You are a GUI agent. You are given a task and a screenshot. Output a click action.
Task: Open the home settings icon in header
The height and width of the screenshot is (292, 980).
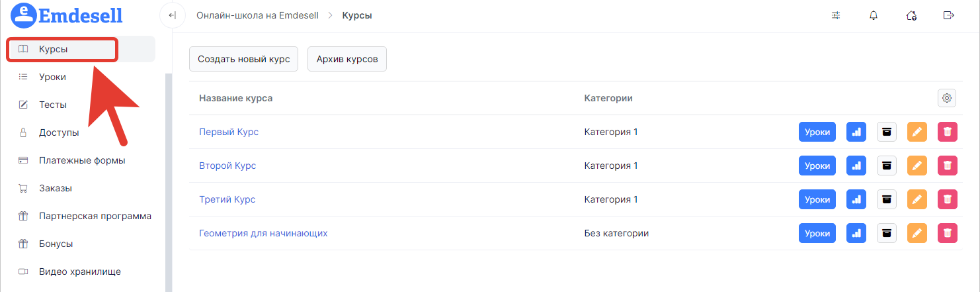coord(911,15)
